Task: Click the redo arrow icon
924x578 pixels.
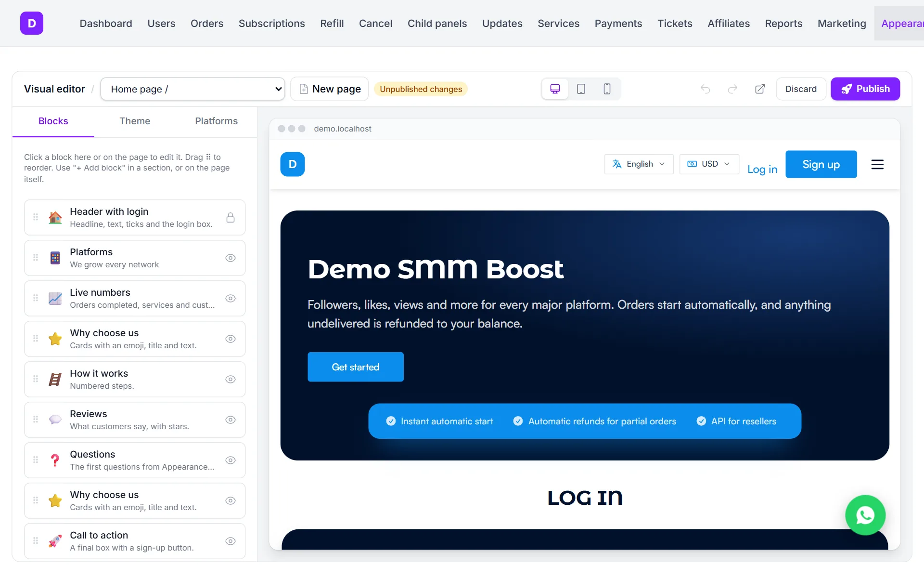Action: pyautogui.click(x=732, y=89)
